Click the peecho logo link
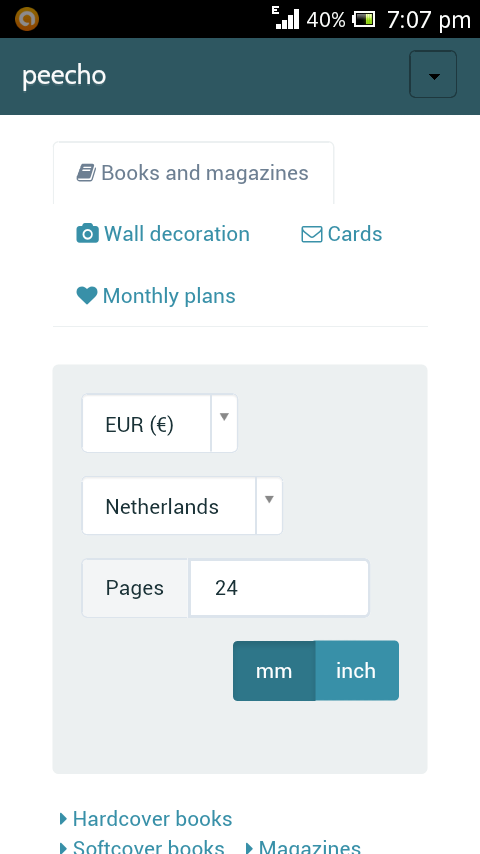480x854 pixels. (64, 75)
